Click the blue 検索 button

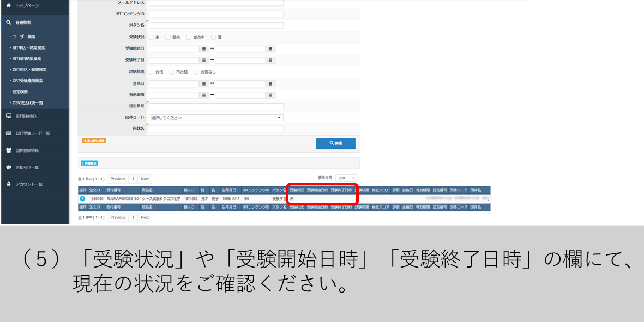point(335,144)
